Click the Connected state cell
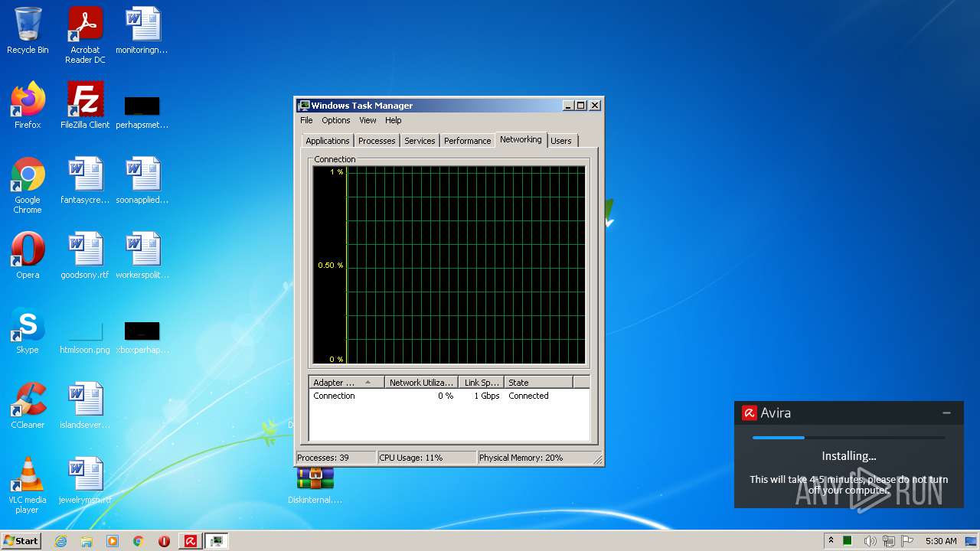 pos(528,396)
